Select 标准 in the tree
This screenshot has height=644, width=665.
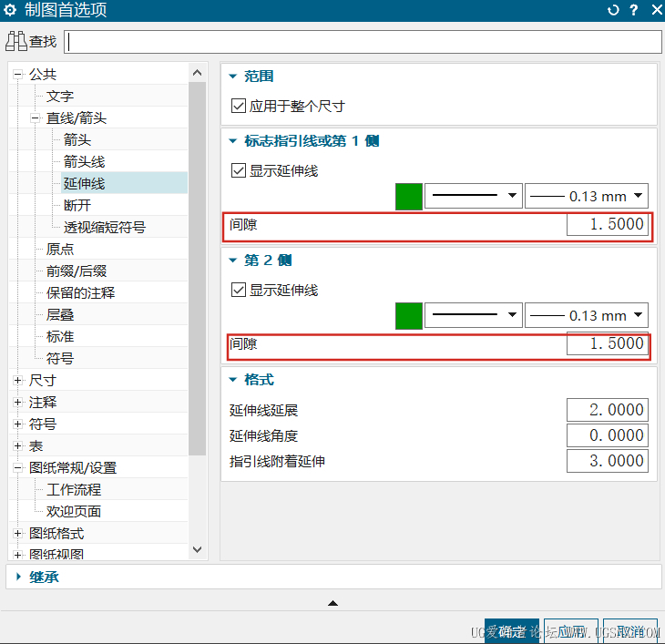(60, 337)
